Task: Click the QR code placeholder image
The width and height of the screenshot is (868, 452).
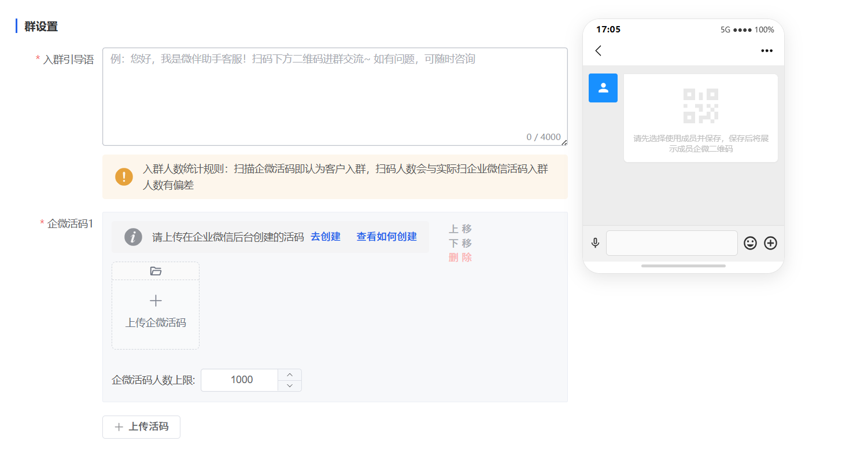Action: [x=700, y=105]
